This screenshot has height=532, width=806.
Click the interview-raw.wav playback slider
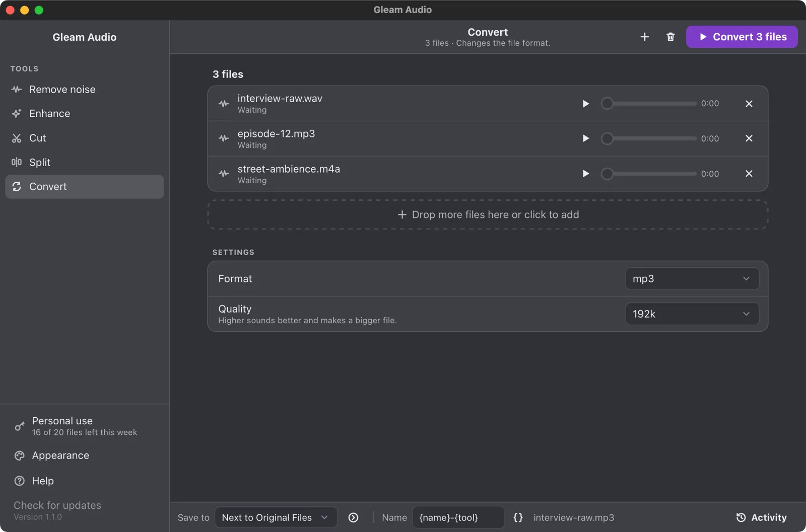pos(649,104)
